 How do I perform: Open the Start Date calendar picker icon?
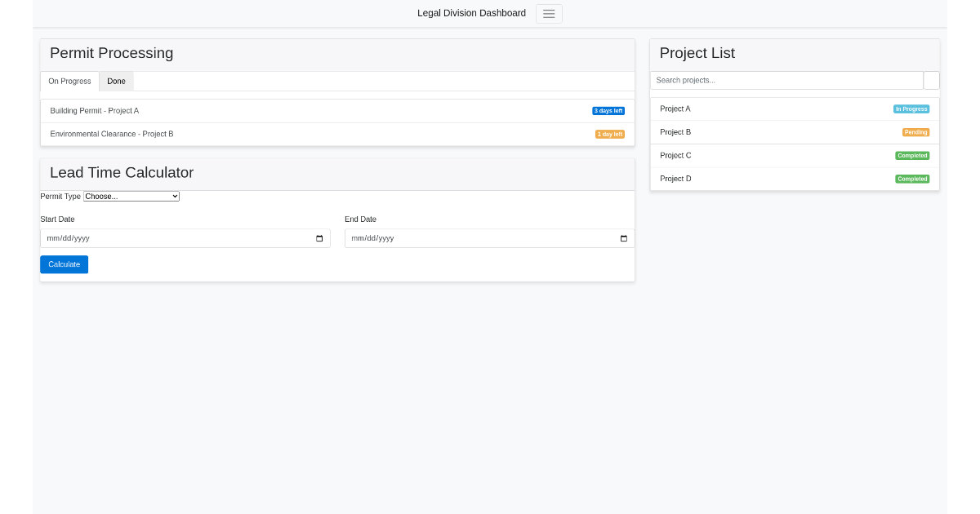(x=318, y=237)
